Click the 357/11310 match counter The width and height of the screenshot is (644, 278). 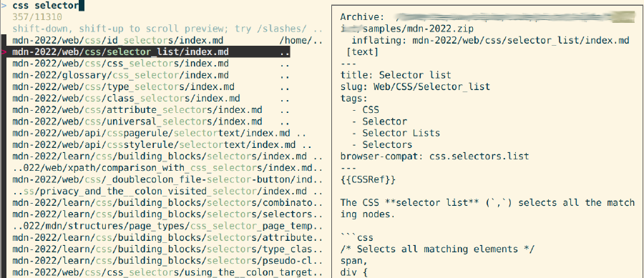point(37,17)
